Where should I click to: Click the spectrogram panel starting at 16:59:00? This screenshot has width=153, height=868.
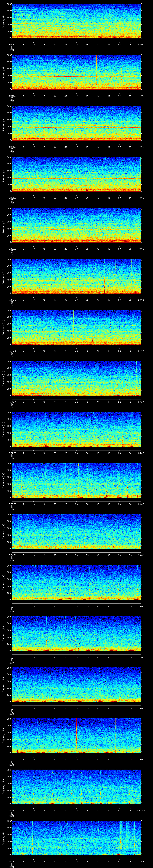coord(76,786)
